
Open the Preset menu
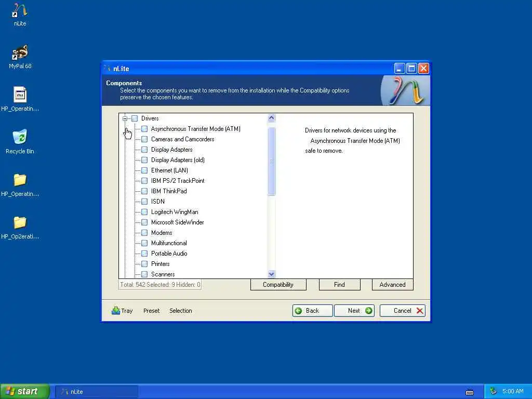pyautogui.click(x=151, y=311)
